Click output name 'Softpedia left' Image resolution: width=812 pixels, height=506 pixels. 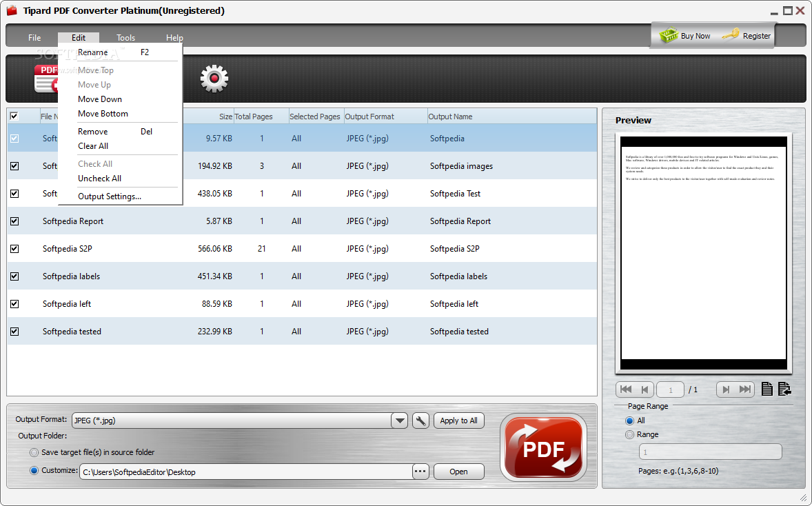(x=454, y=304)
